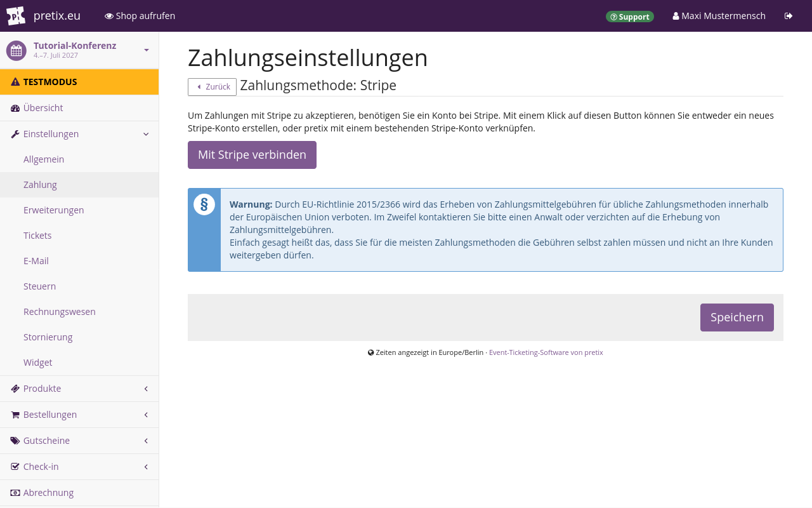This screenshot has width=812, height=508.
Task: Click the warning triangle in the TESTMODUS banner
Action: [15, 82]
